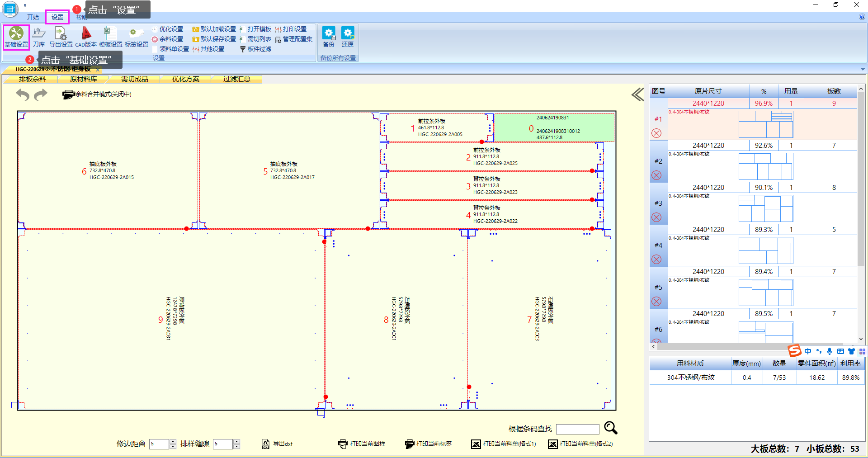Click 打开模板 open template

click(255, 29)
